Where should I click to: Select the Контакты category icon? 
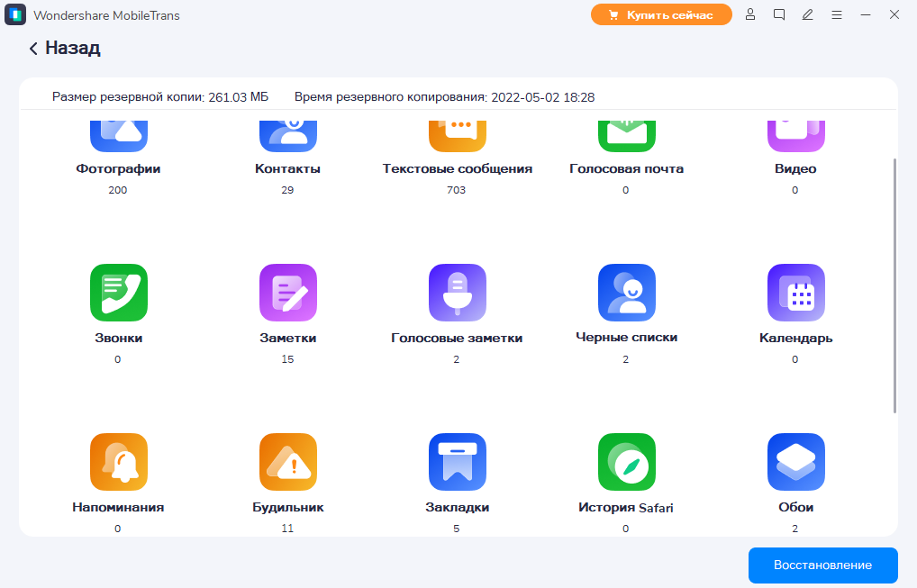[x=288, y=136]
